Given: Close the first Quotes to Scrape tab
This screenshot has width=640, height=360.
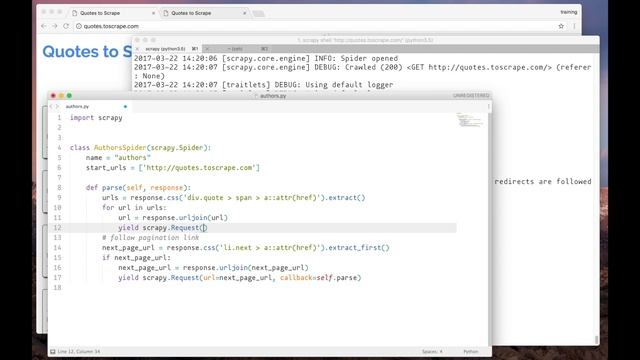Looking at the screenshot, I should pos(153,13).
